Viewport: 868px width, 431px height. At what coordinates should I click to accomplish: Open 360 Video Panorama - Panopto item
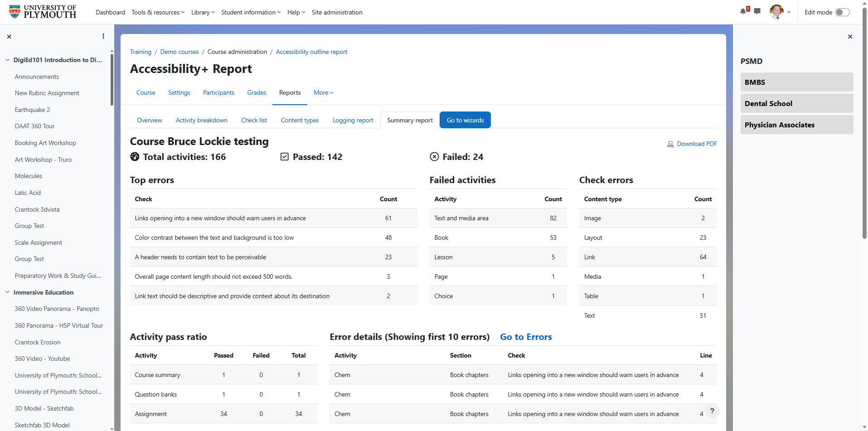click(x=57, y=309)
